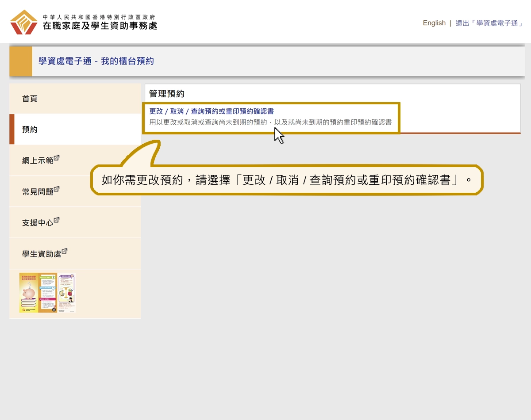Click the external-link icon beside 網上示範
531x420 pixels.
[x=57, y=157]
